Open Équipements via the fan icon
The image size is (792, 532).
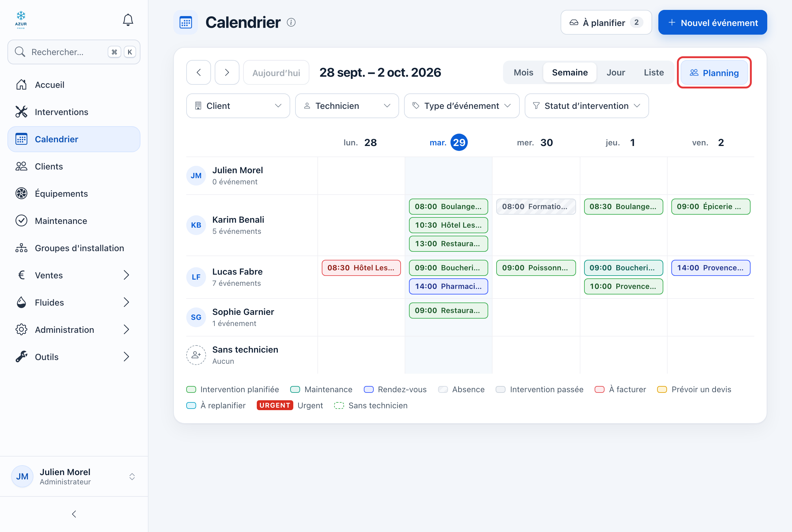click(x=21, y=193)
